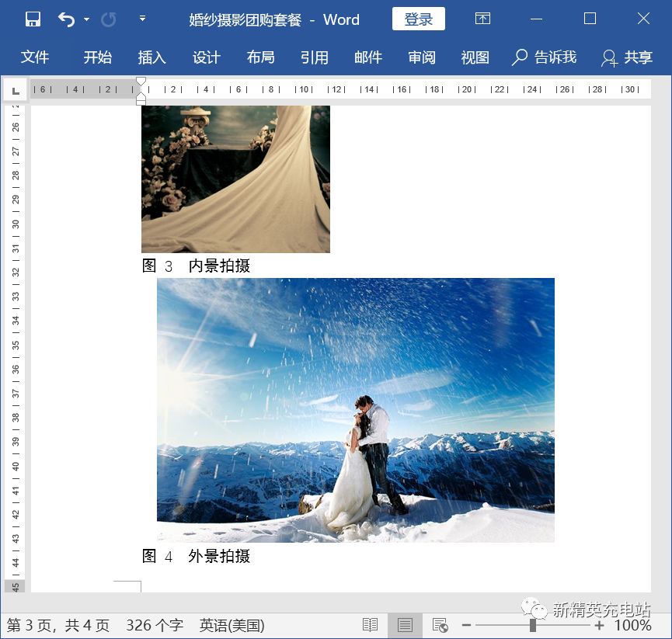Switch to Read Mode view
The image size is (672, 639).
[x=370, y=625]
